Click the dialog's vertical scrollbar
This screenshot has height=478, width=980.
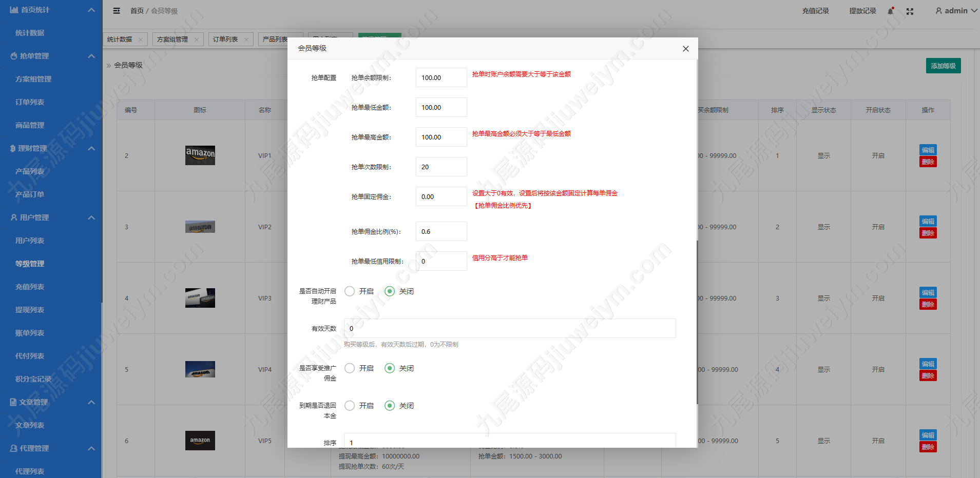point(697,322)
